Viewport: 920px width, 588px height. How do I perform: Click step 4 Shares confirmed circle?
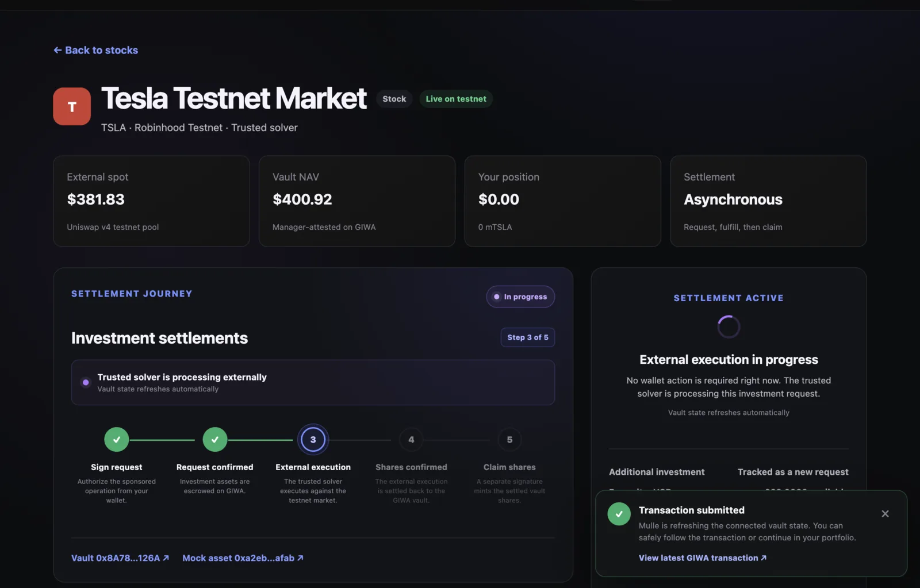pos(411,440)
